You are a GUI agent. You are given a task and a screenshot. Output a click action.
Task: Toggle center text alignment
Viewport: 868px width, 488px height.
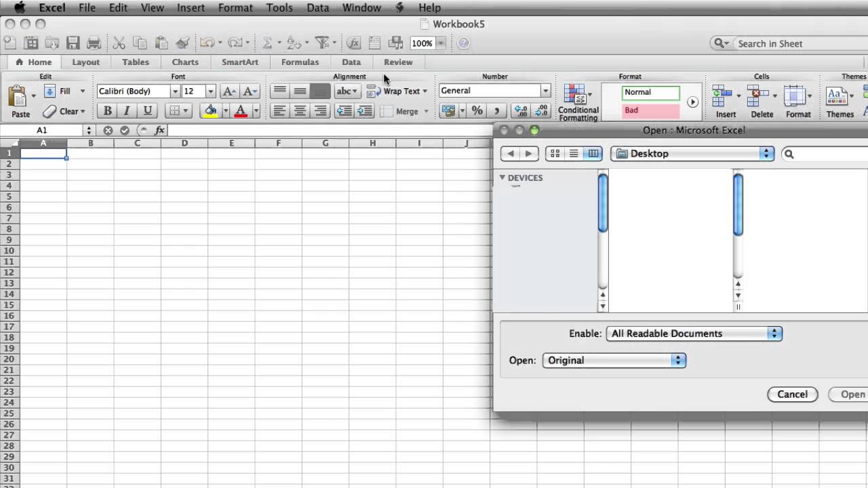(x=300, y=111)
